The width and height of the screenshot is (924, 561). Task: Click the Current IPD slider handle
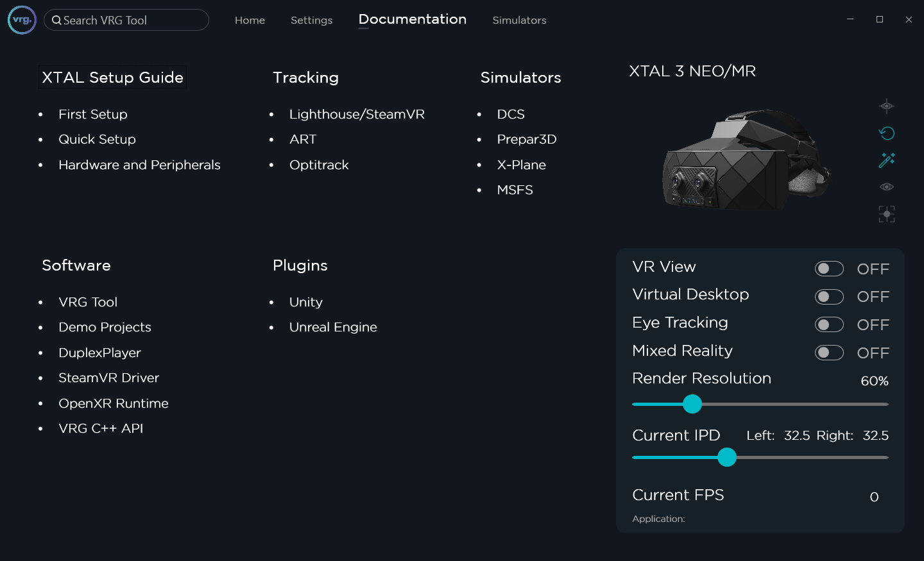pyautogui.click(x=727, y=457)
